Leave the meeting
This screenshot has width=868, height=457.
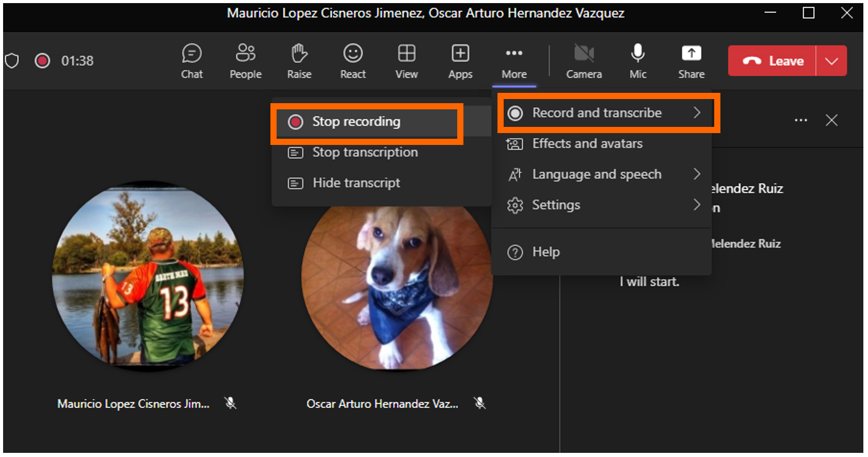[772, 61]
